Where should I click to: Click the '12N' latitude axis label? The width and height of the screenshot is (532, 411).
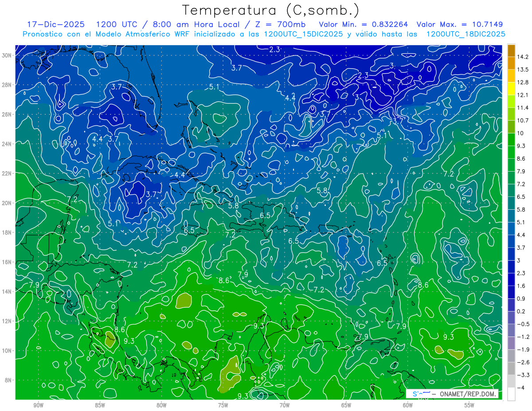pos(7,321)
